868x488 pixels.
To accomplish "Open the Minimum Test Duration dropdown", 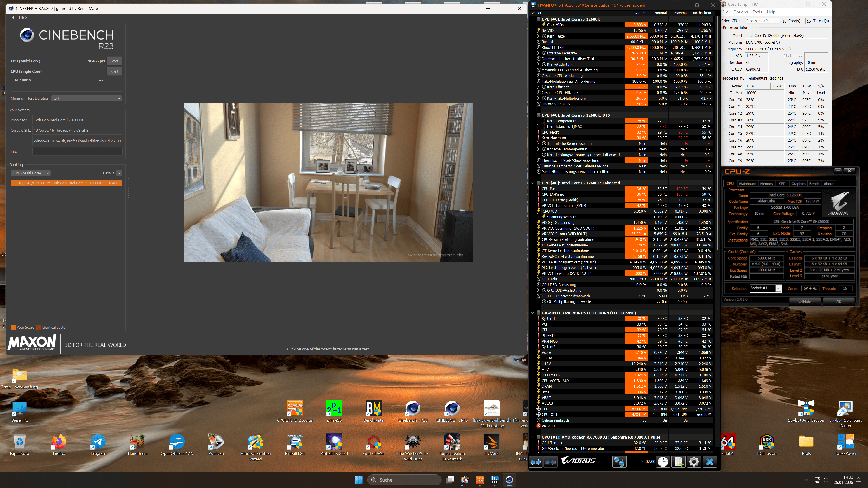I will point(87,98).
